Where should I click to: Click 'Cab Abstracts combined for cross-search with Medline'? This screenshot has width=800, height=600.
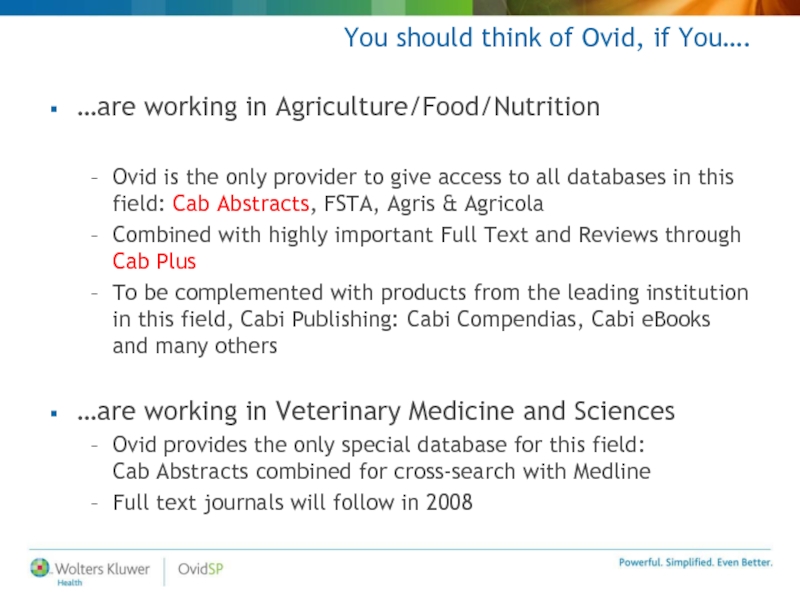[x=382, y=471]
